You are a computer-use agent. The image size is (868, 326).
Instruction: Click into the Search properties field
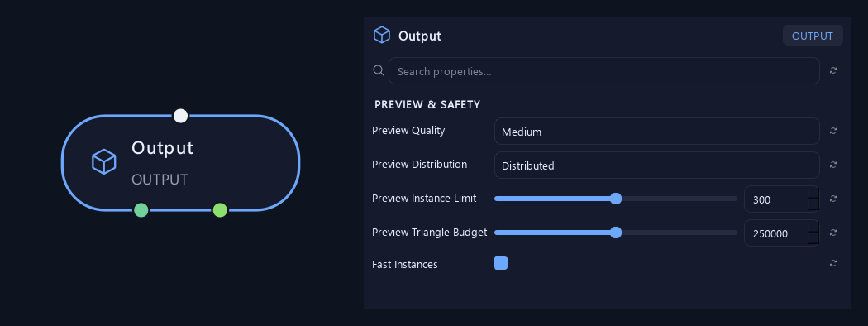(x=604, y=71)
